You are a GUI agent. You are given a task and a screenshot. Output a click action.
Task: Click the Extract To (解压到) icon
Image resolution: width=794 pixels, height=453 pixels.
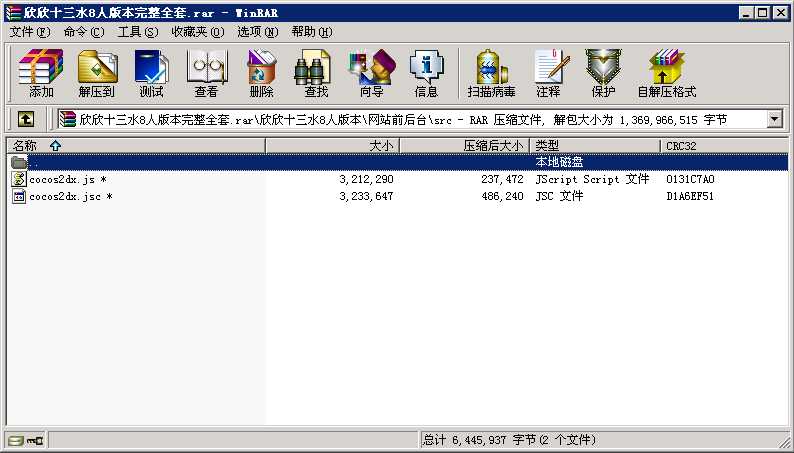click(x=97, y=73)
